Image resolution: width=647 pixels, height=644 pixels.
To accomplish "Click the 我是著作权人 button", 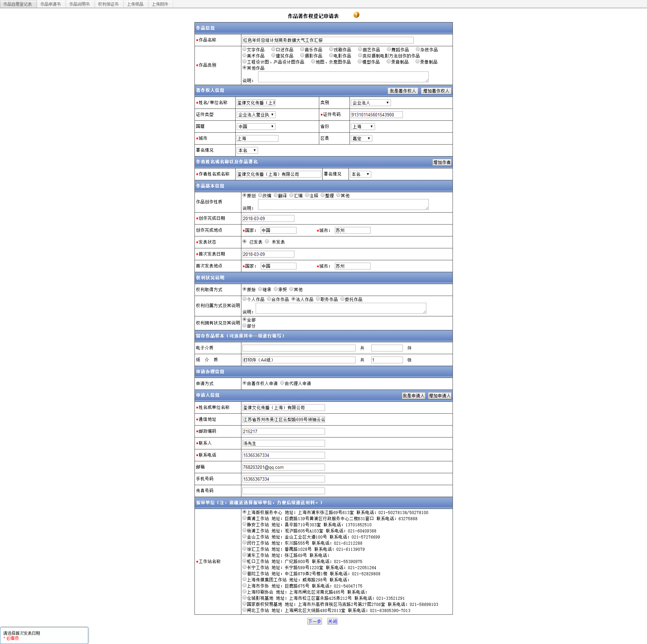I will tap(403, 91).
